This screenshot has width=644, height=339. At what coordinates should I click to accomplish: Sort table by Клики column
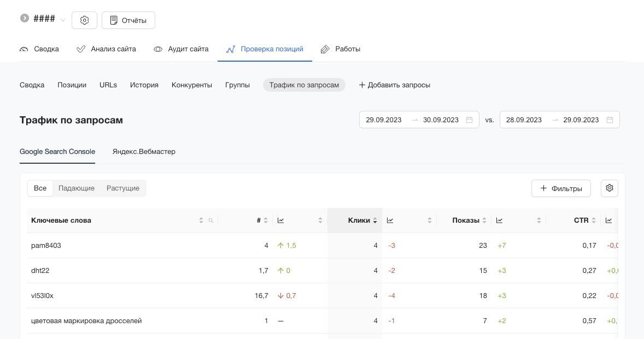click(x=359, y=221)
